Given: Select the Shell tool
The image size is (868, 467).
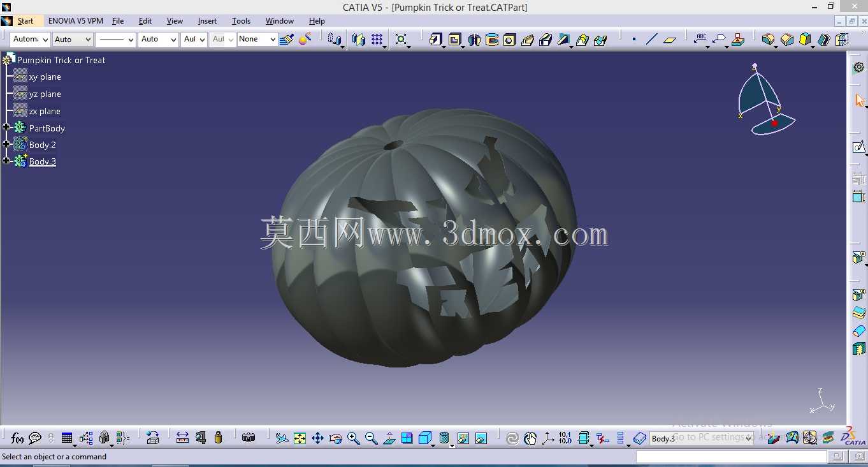Looking at the screenshot, I should (824, 40).
